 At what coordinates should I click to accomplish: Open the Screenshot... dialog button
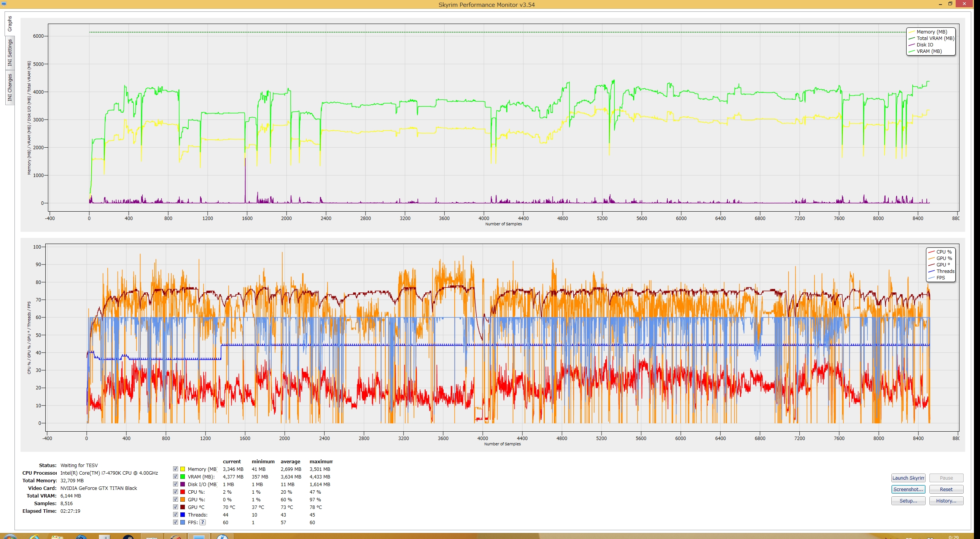point(908,489)
